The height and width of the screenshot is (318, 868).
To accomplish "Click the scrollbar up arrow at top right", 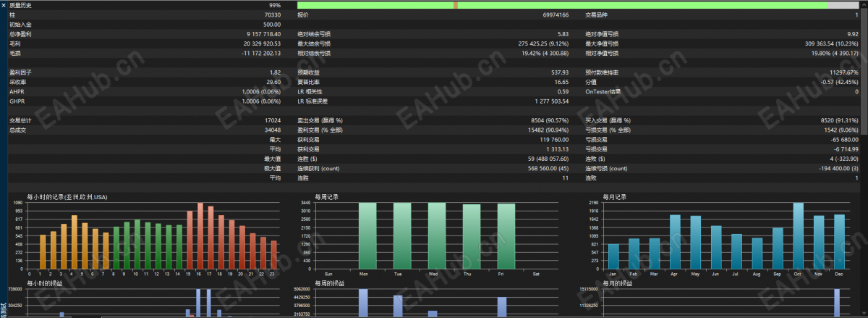I will click(864, 4).
